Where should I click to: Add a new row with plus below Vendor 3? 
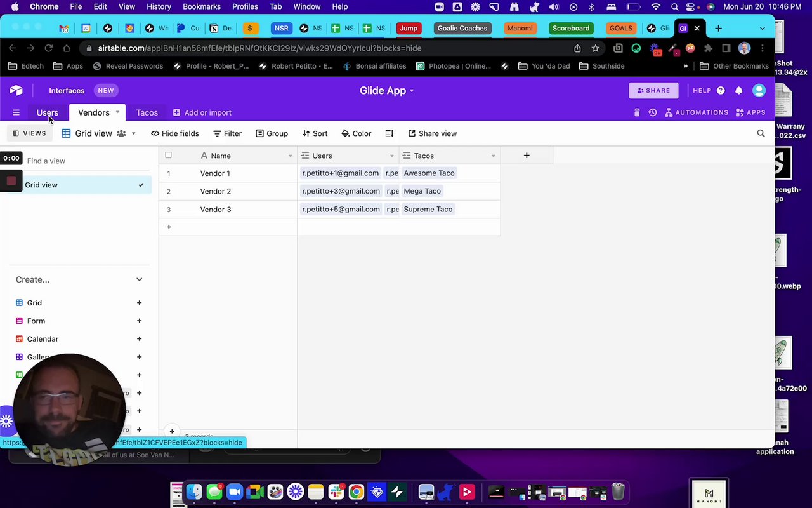169,227
